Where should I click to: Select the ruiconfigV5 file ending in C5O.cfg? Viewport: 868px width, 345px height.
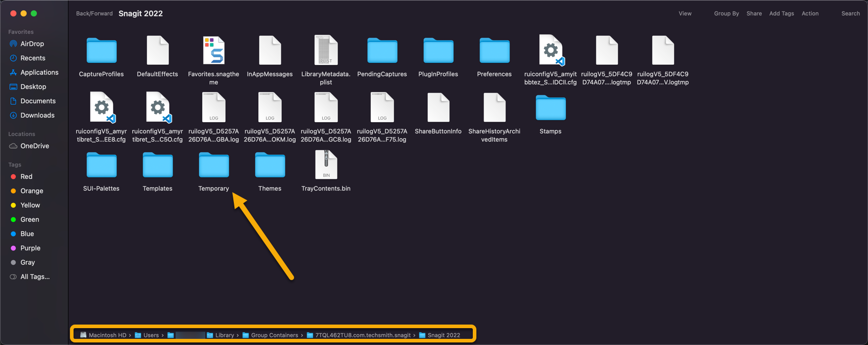pos(158,108)
